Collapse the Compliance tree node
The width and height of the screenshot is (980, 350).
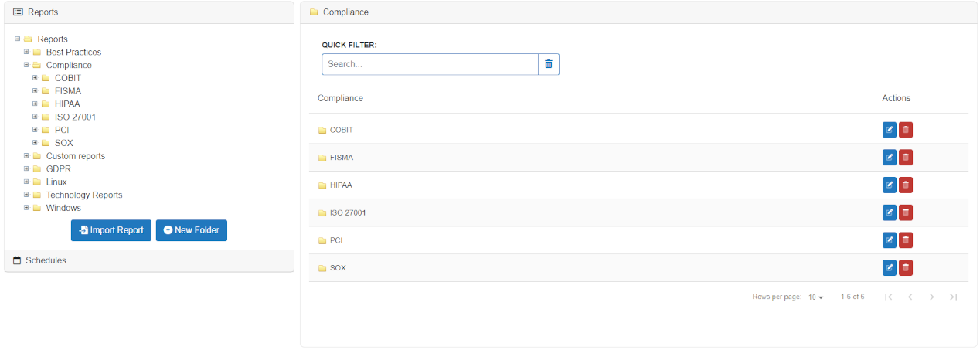26,65
